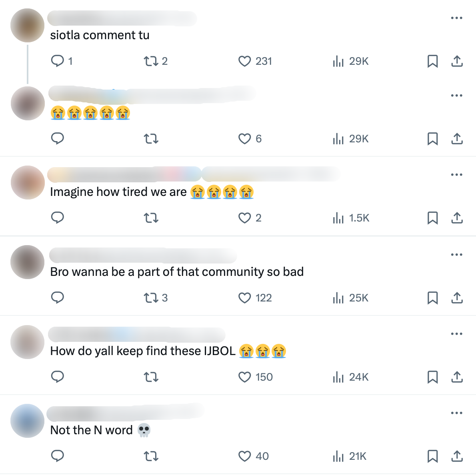Screen dimensions: 476x475
Task: Open the blue avatar of "Not the N word" author
Action: 27,421
